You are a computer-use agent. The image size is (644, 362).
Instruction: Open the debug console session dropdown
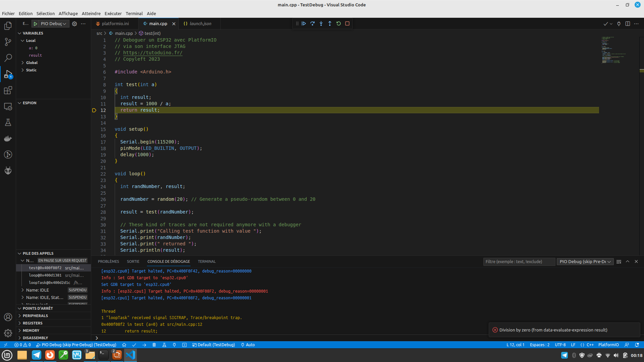point(585,261)
